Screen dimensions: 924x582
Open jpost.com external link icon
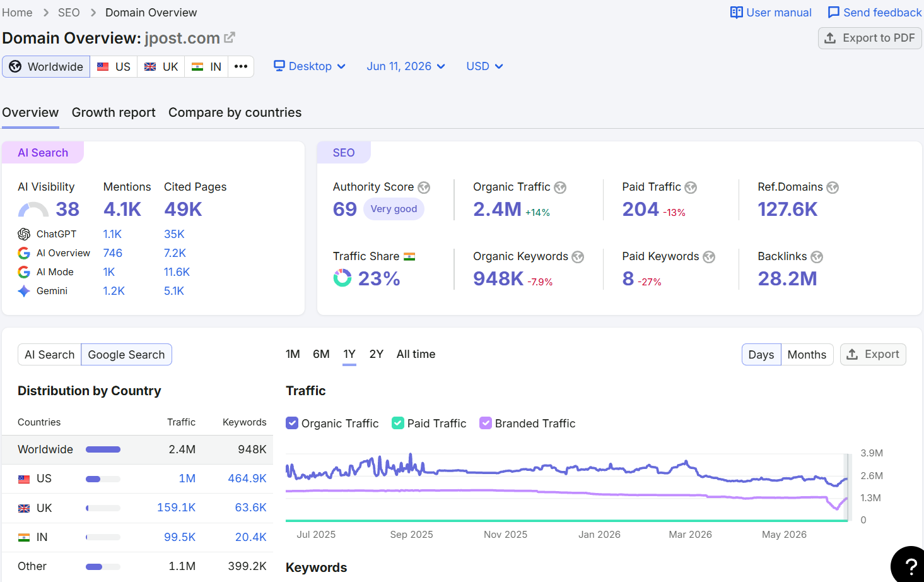(x=230, y=38)
